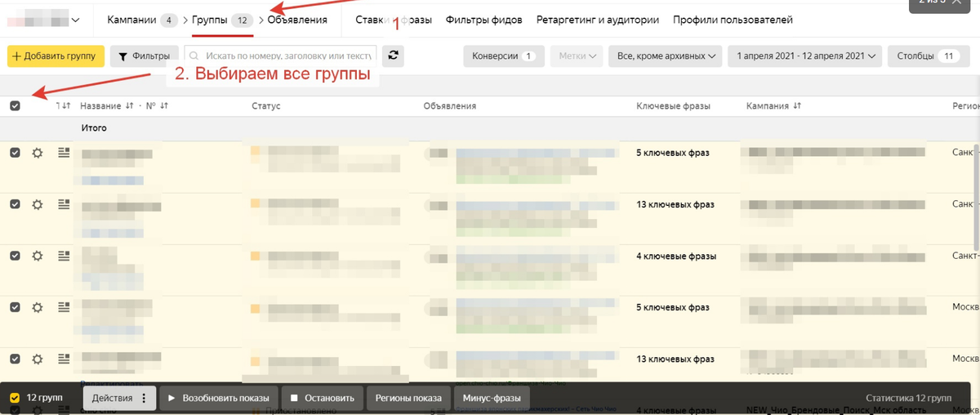Open the Фильтры фидов tab
This screenshot has height=415, width=980.
(484, 20)
